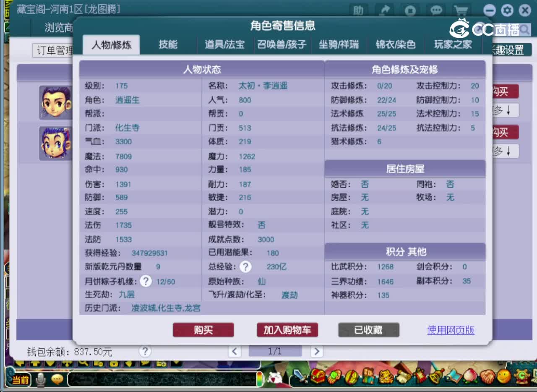Open the 召唤兽/孩子 tab
The height and width of the screenshot is (392, 537).
(282, 45)
